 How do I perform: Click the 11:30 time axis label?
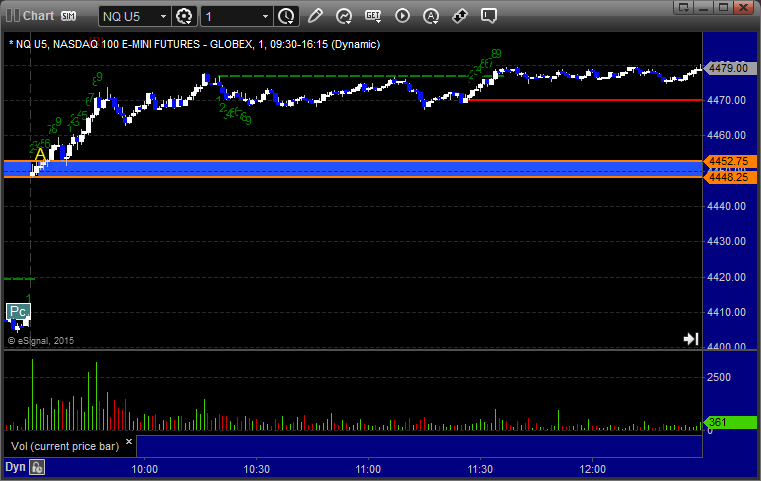point(480,469)
